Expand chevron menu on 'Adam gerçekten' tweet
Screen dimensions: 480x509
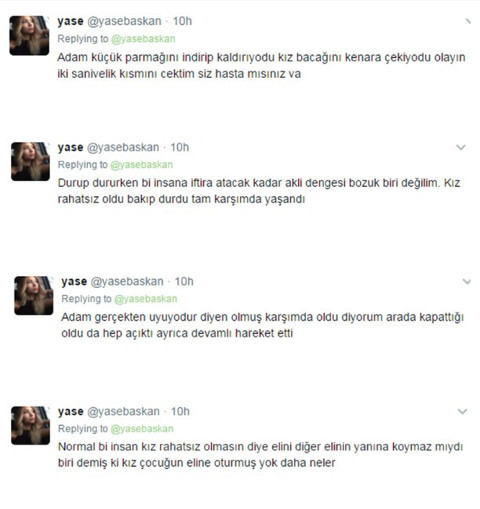click(x=467, y=282)
